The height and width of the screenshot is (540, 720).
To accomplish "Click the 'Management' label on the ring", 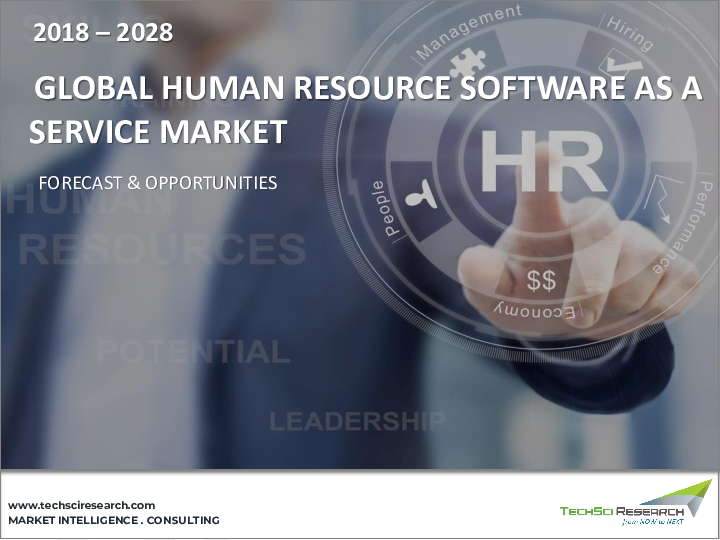I will 468,31.
